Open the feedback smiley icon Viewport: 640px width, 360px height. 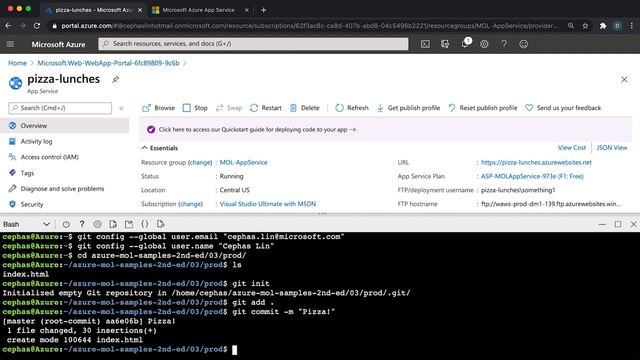tap(524, 44)
